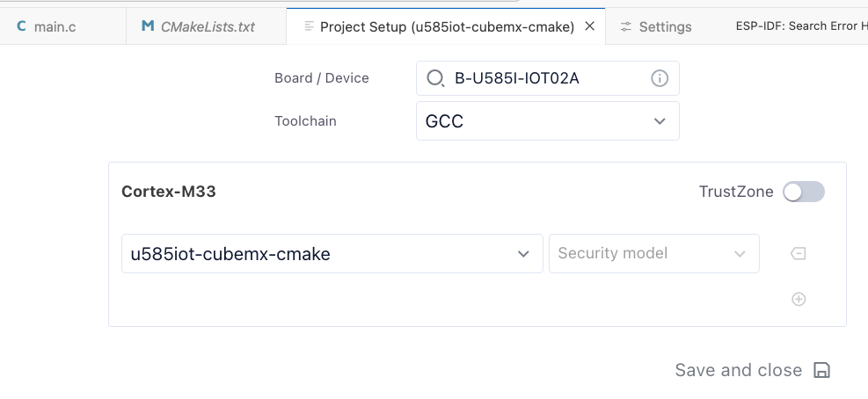Expand the u585iot-cubemx-cmake project dropdown
Viewport: 868px width, 399px height.
click(332, 253)
